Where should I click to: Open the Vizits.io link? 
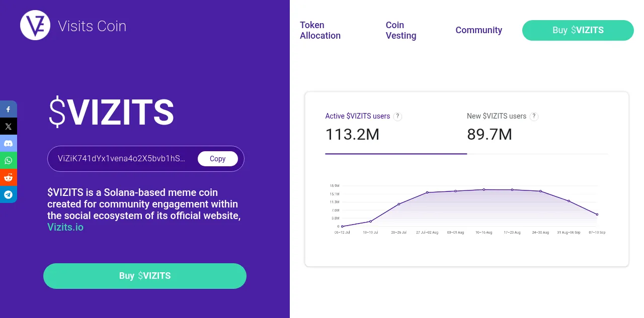65,227
